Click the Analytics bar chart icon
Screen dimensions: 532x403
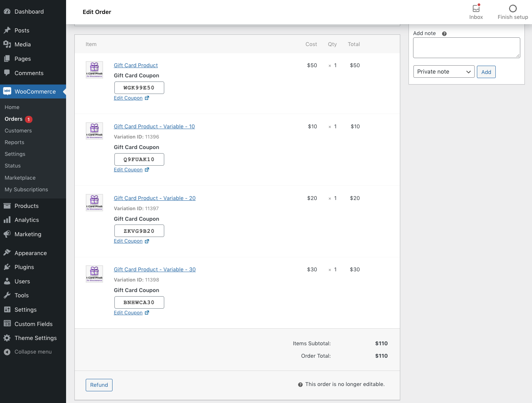pos(7,220)
